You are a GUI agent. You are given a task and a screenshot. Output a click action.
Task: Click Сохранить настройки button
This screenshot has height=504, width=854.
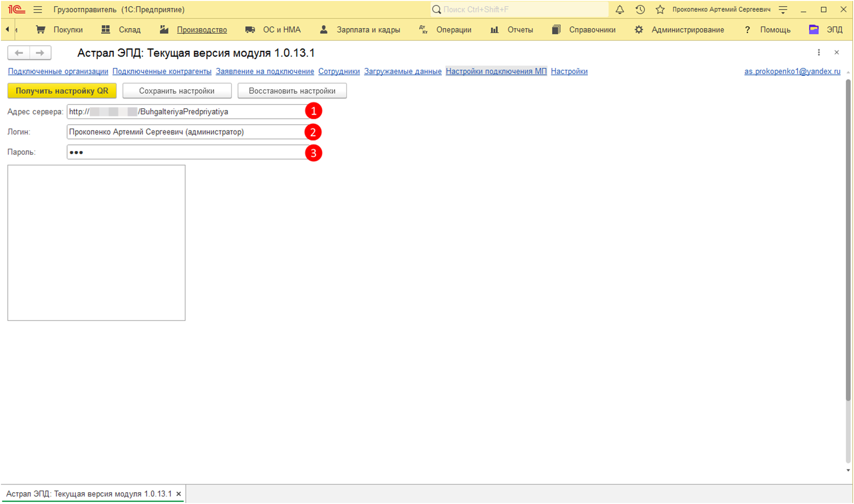[177, 91]
